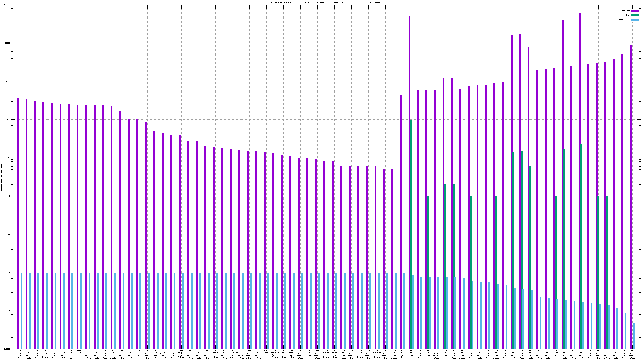Click the 0.01 y-axis tick label
The width and height of the screenshot is (644, 362).
(x=8, y=273)
